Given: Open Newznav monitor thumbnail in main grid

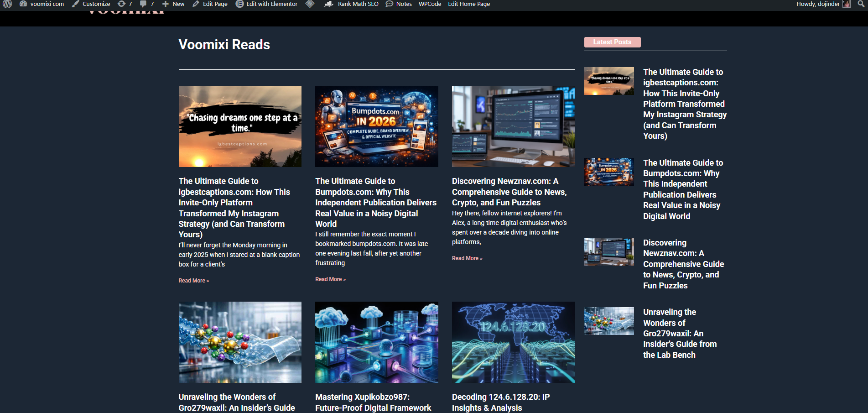Looking at the screenshot, I should (x=514, y=126).
